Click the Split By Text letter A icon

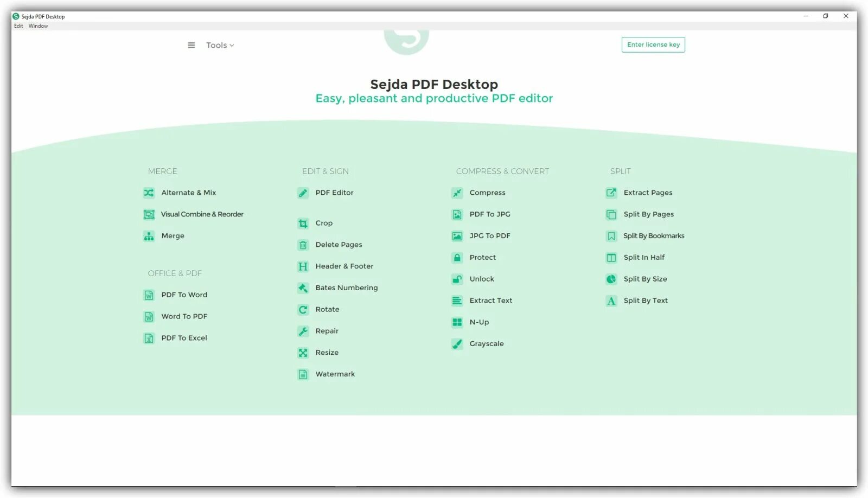pos(611,301)
